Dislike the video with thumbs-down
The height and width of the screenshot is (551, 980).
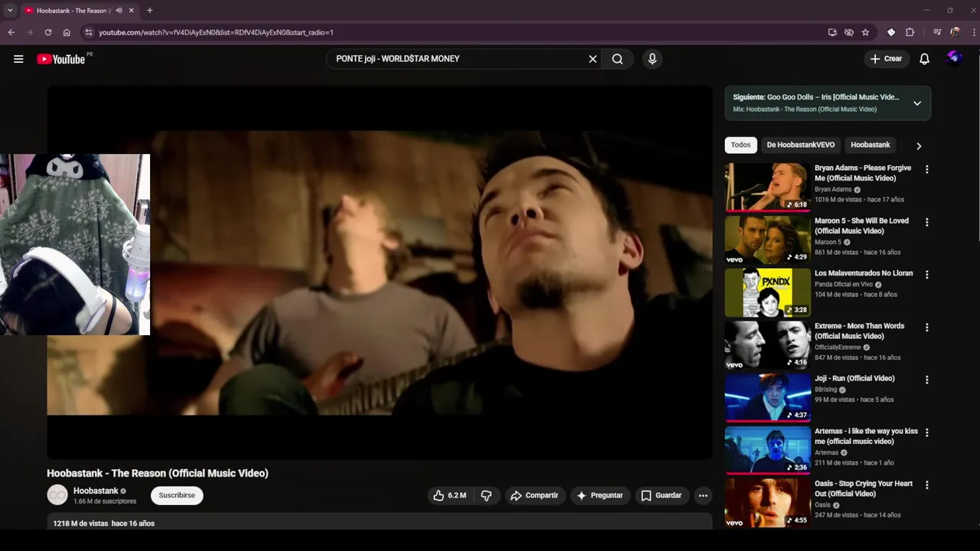pyautogui.click(x=486, y=496)
